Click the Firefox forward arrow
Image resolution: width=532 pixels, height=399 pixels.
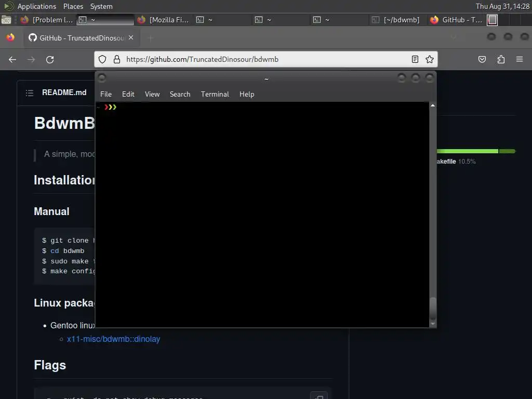(x=31, y=60)
